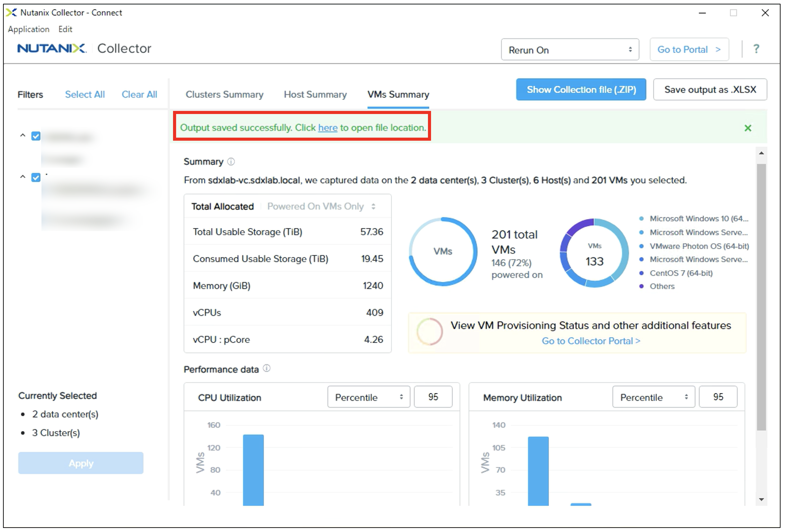Click the VMware Photon OS legend dot
Image resolution: width=786 pixels, height=532 pixels.
point(641,246)
